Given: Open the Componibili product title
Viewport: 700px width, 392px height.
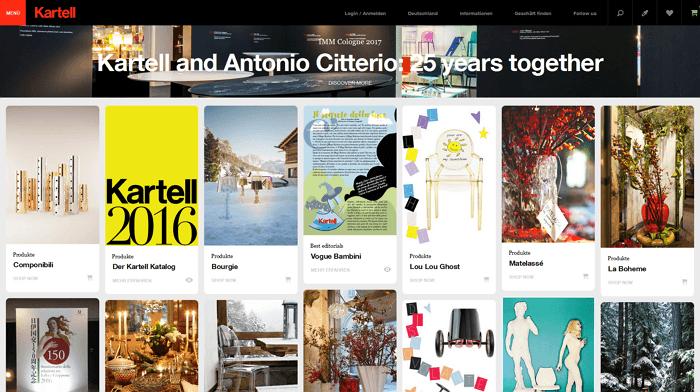Looking at the screenshot, I should [33, 265].
